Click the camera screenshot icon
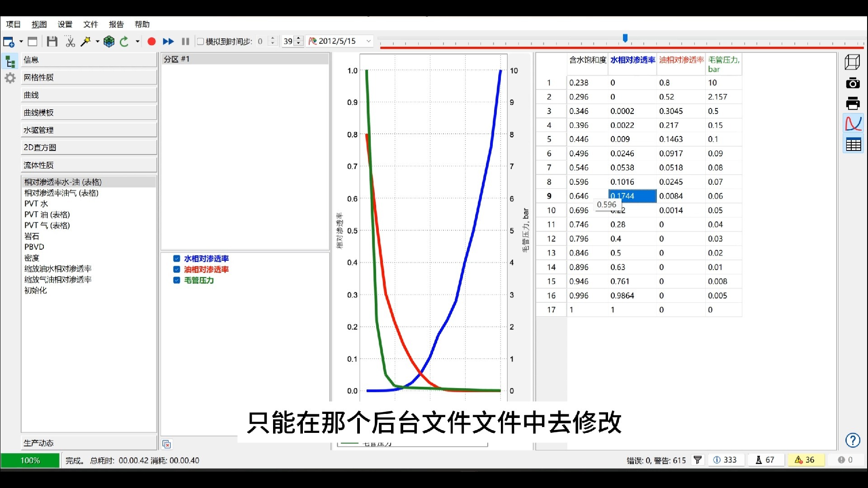868x488 pixels. click(853, 83)
